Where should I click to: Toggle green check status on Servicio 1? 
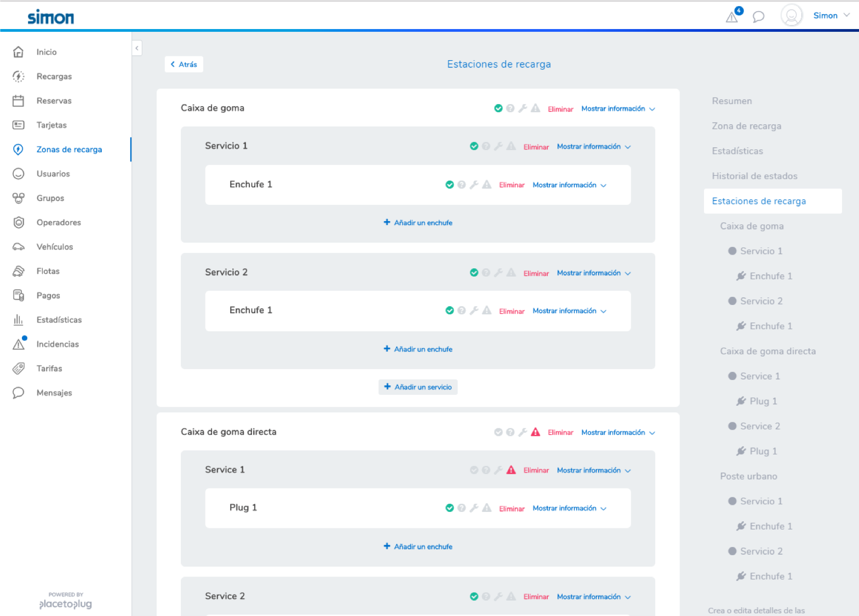click(x=474, y=146)
